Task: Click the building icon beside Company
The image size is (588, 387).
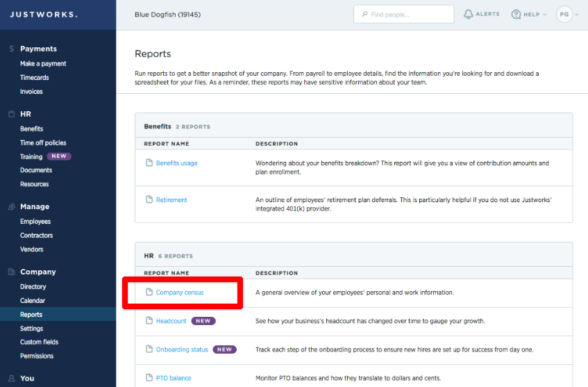Action: point(12,272)
